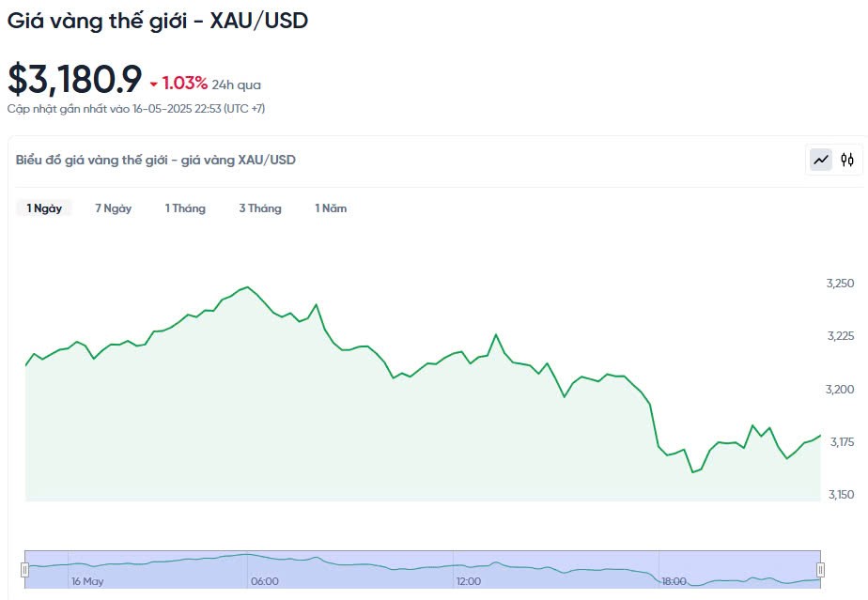Show the 3 Tháng chart range

click(x=259, y=208)
